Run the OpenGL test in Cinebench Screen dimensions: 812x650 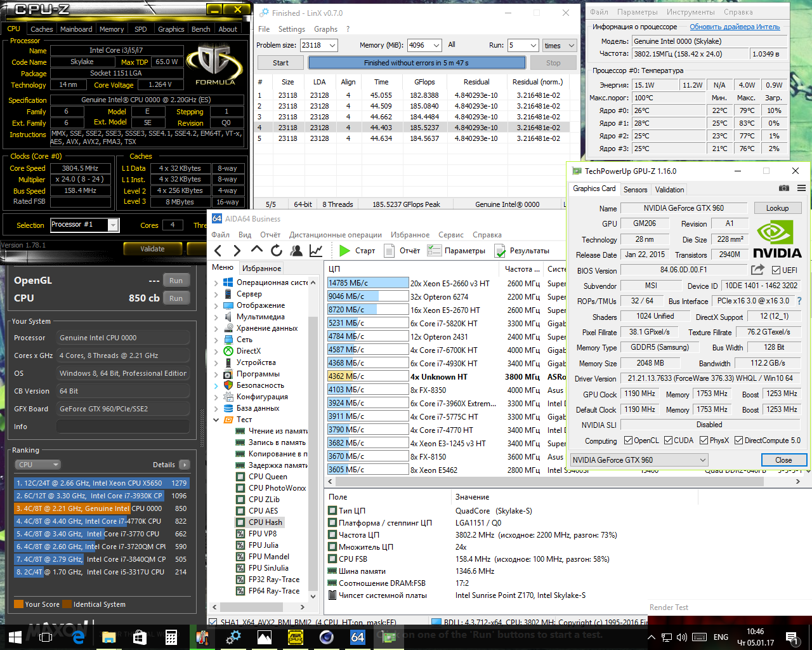click(176, 281)
